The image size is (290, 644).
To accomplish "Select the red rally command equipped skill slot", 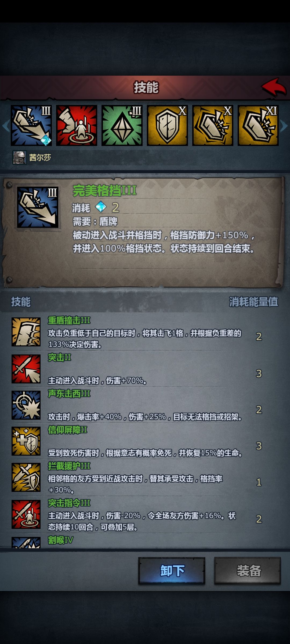I will 77,126.
